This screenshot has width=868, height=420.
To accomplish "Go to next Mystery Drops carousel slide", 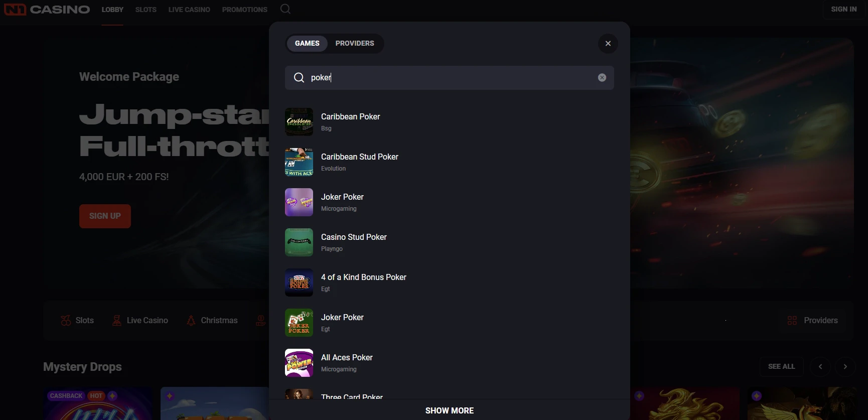I will (845, 367).
